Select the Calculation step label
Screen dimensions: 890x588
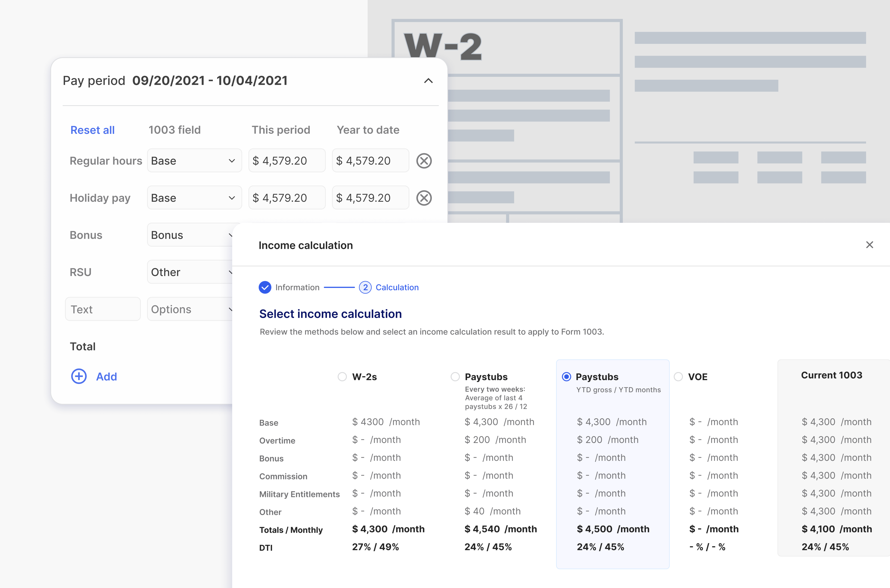pyautogui.click(x=397, y=287)
